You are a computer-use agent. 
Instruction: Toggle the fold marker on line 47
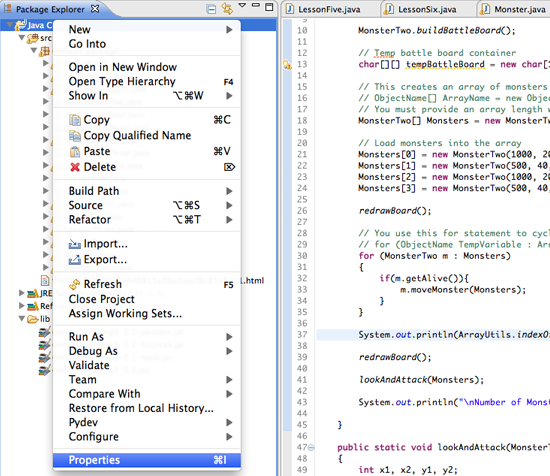[x=311, y=448]
